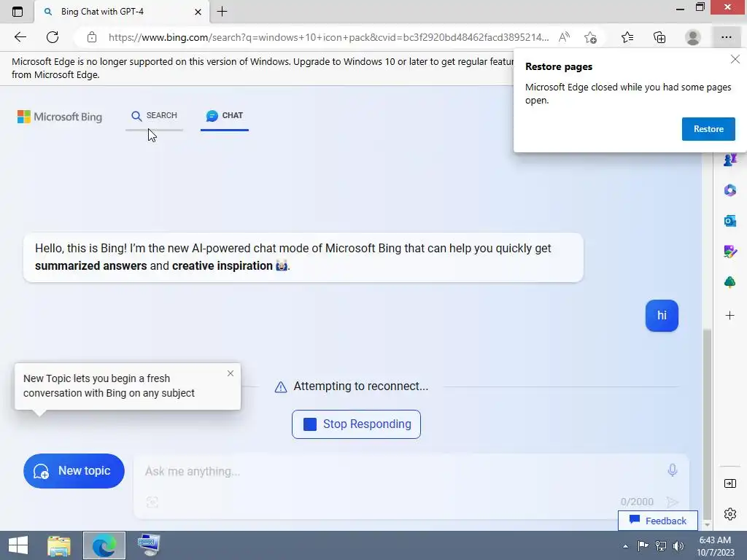Open sidebar settings gear
Screen dimensions: 747x560
pyautogui.click(x=729, y=514)
